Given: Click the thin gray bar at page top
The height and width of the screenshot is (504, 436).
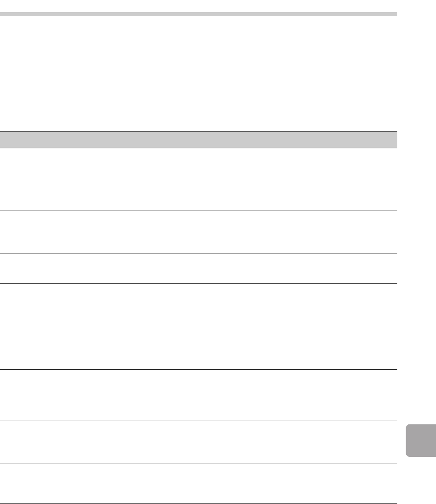Looking at the screenshot, I should (198, 14).
